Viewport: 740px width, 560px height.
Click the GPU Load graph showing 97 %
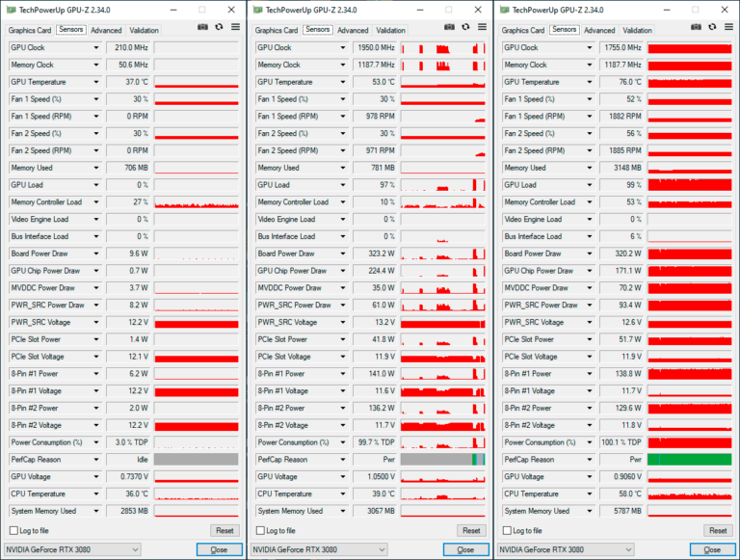point(443,185)
